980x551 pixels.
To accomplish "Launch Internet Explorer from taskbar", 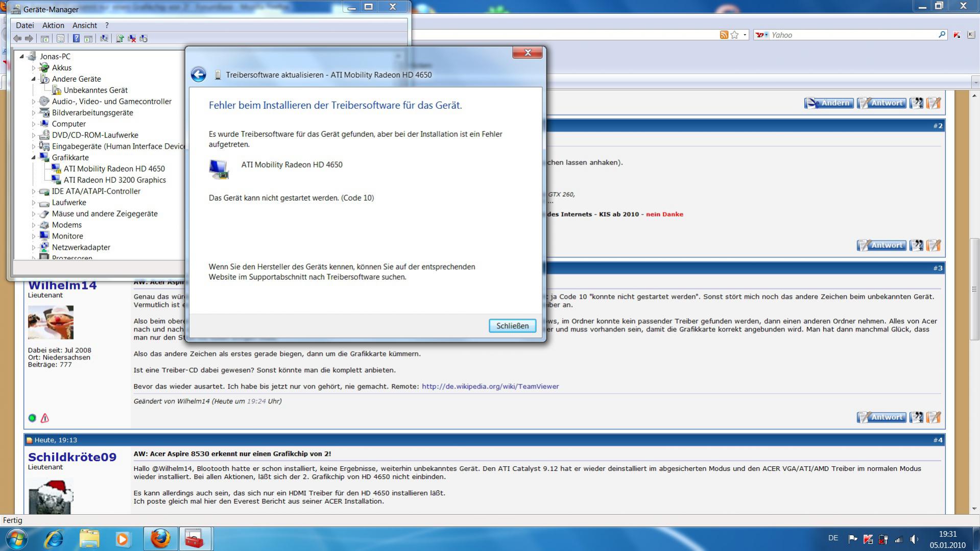I will [54, 539].
